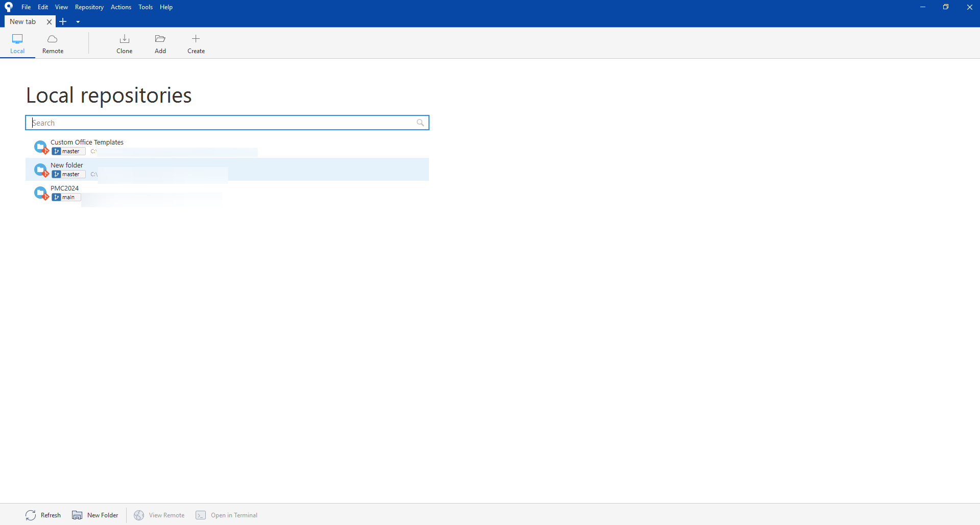980x525 pixels.
Task: Click master branch badge of New folder
Action: 68,174
